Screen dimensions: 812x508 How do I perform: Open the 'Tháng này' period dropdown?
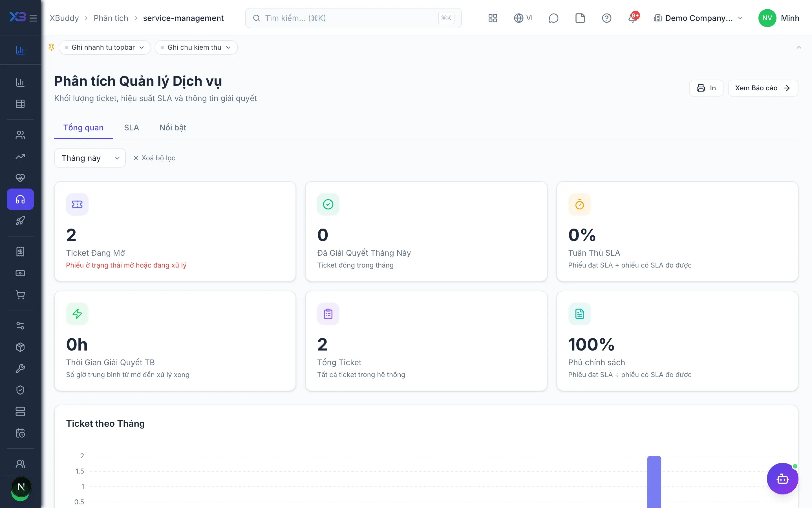pyautogui.click(x=90, y=158)
